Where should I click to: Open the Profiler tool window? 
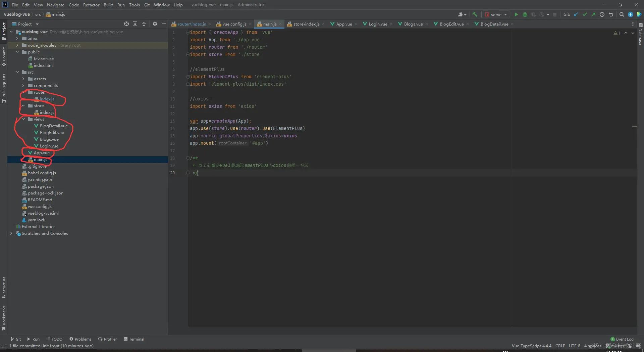pos(107,339)
